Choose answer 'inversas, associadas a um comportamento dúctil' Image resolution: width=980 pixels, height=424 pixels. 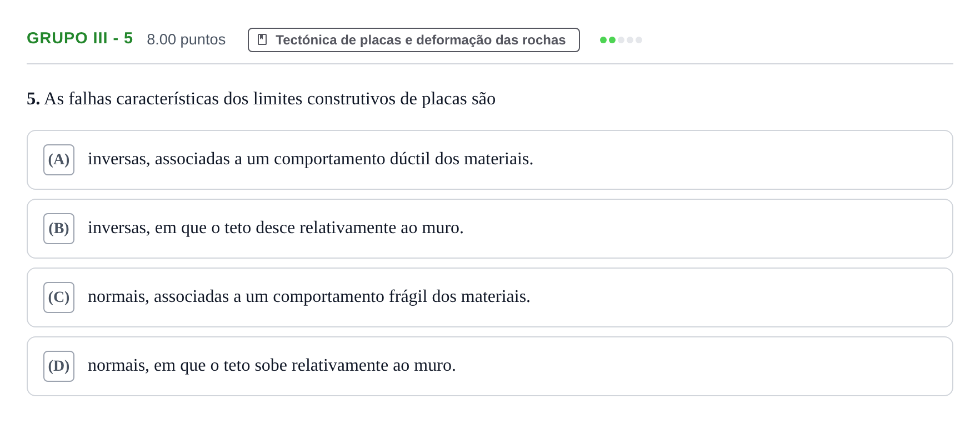point(489,160)
